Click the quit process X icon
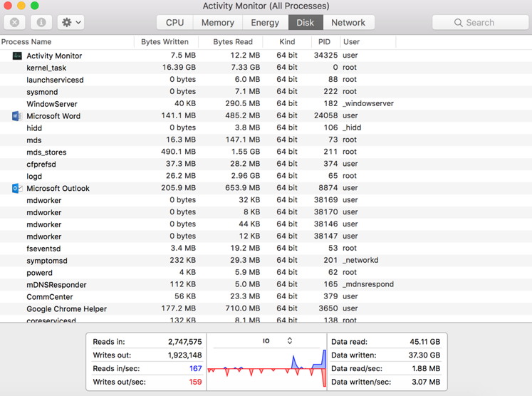The width and height of the screenshot is (532, 396). [x=14, y=23]
